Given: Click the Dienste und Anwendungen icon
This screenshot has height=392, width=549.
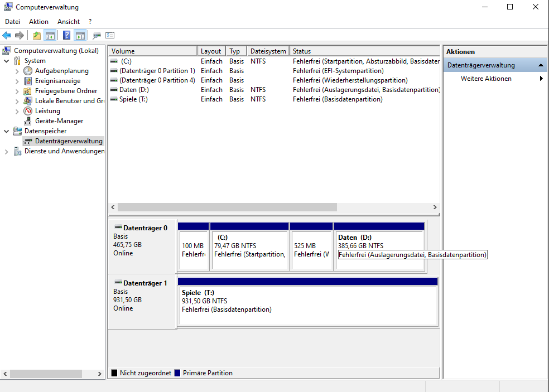Looking at the screenshot, I should click(x=17, y=151).
